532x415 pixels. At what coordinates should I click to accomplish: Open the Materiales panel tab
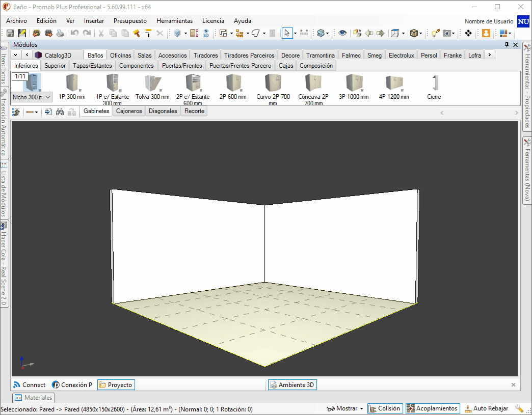[34, 397]
